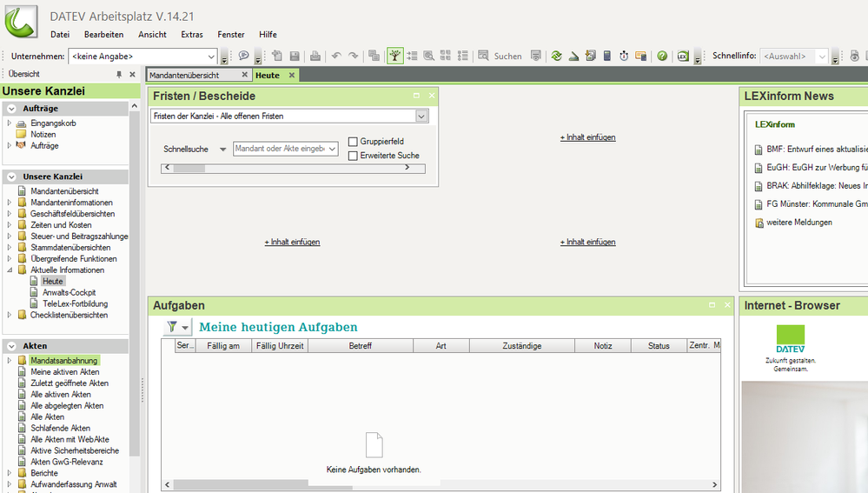Open help via green question mark icon

click(x=662, y=56)
